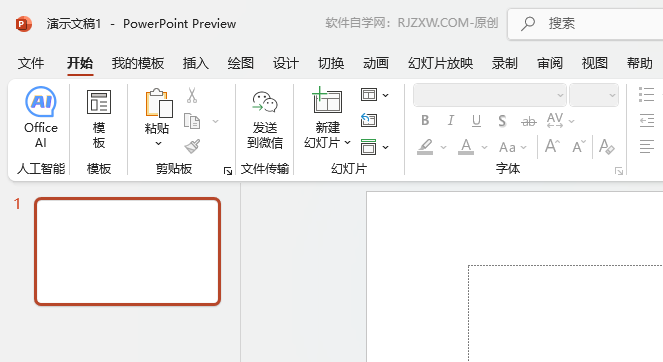Open the font size combo box
Screen dimensions: 663x362
594,95
